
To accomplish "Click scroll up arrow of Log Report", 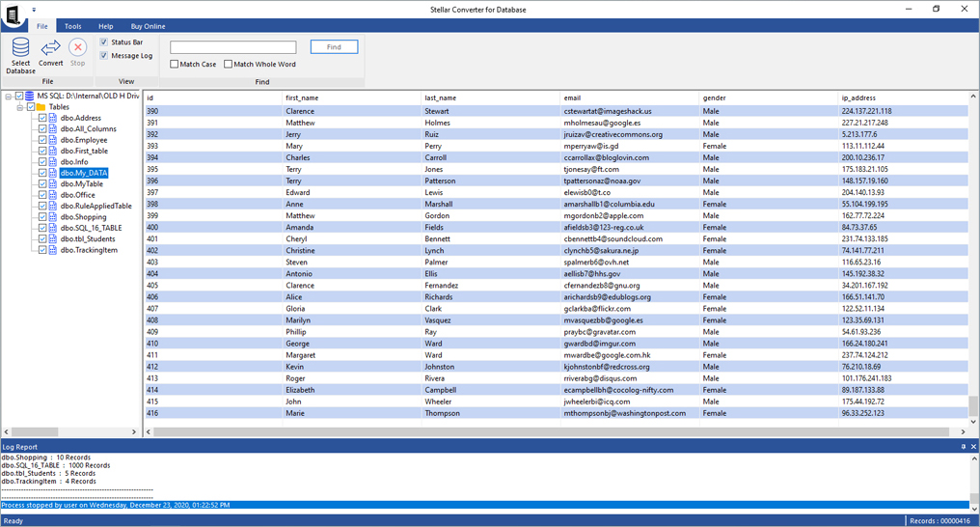I will click(x=974, y=458).
